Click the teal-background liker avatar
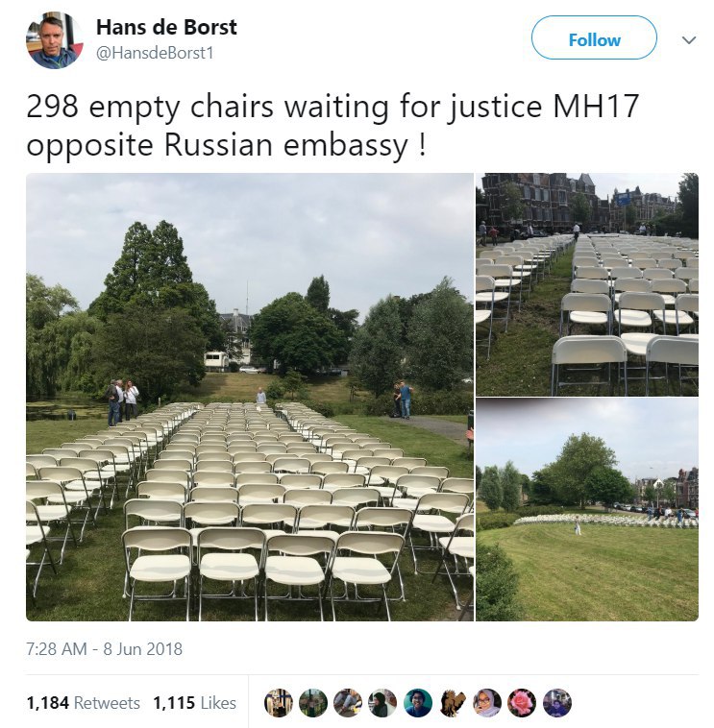 418,702
